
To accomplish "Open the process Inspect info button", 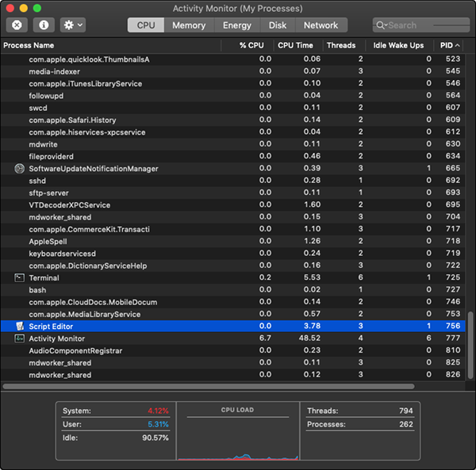I will (44, 25).
